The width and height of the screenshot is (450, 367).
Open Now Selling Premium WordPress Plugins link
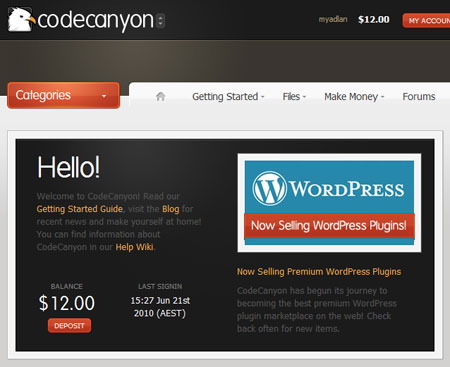pos(319,272)
